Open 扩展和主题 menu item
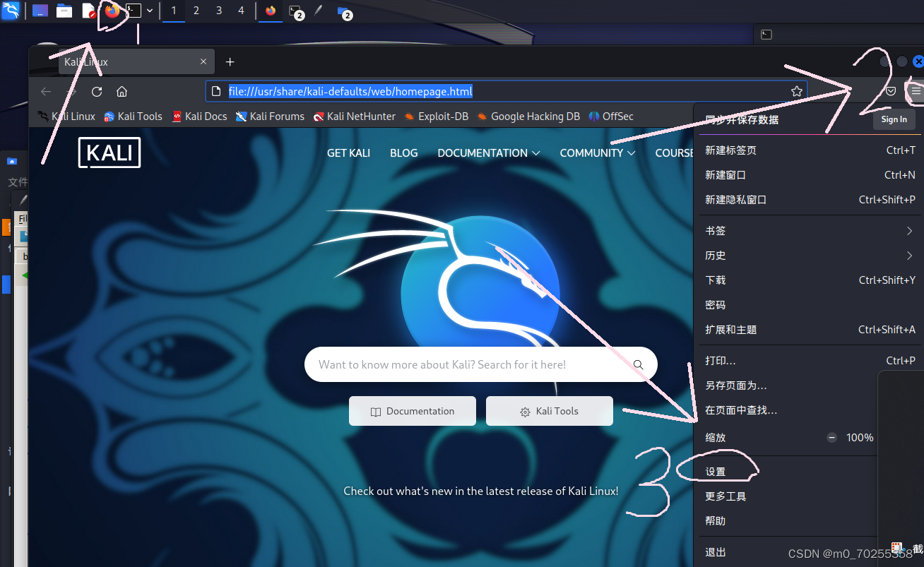The height and width of the screenshot is (567, 924). click(x=810, y=330)
